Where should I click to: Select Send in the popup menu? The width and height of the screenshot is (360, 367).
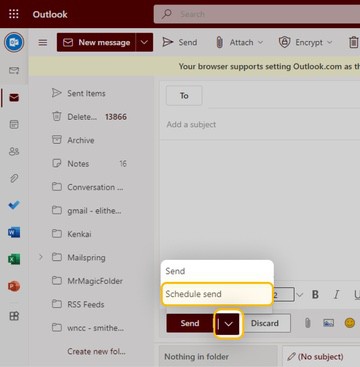(x=217, y=271)
